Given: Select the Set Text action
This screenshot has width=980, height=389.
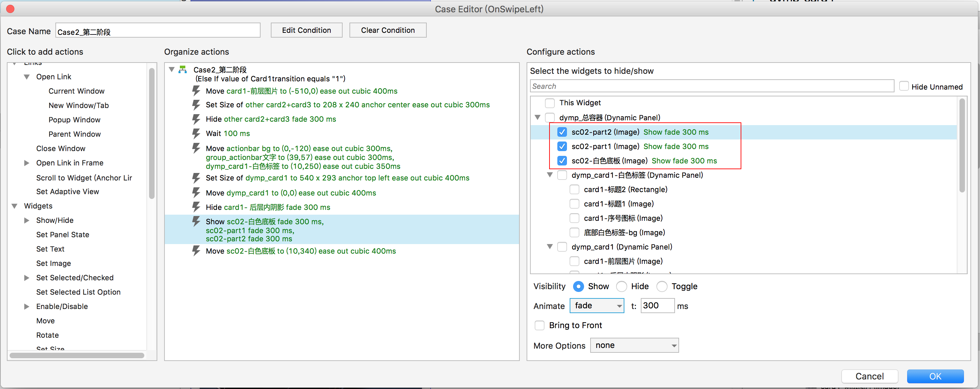Looking at the screenshot, I should [x=50, y=249].
